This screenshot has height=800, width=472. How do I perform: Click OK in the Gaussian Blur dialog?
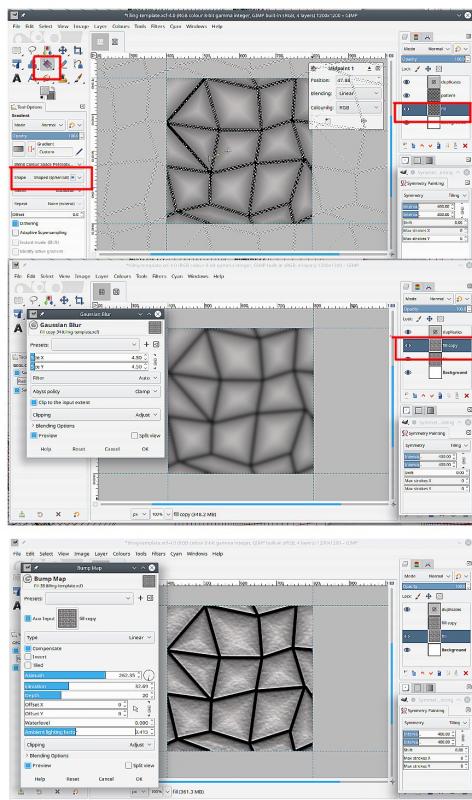point(145,449)
